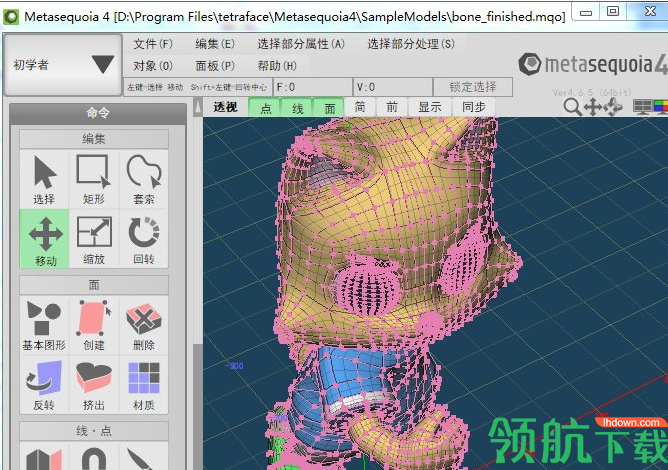Collapse the 命令 command panel header
The height and width of the screenshot is (470, 668).
point(98,113)
